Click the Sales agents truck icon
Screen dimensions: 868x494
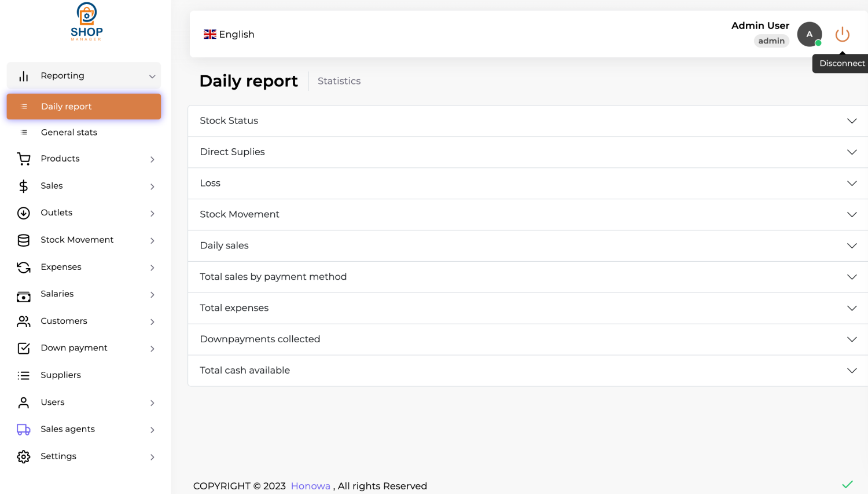coord(24,430)
